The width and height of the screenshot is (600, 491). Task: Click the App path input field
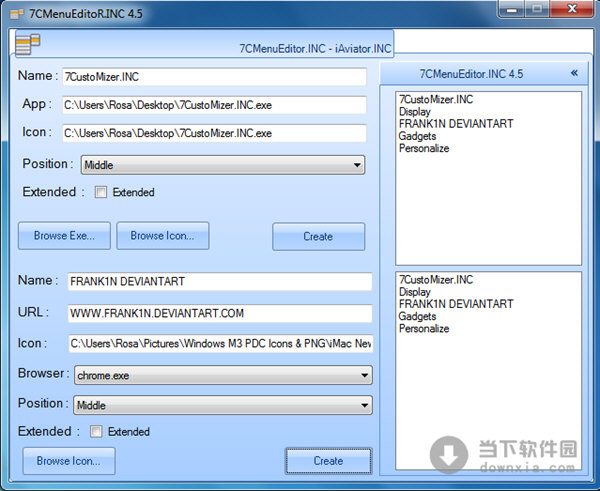[214, 105]
